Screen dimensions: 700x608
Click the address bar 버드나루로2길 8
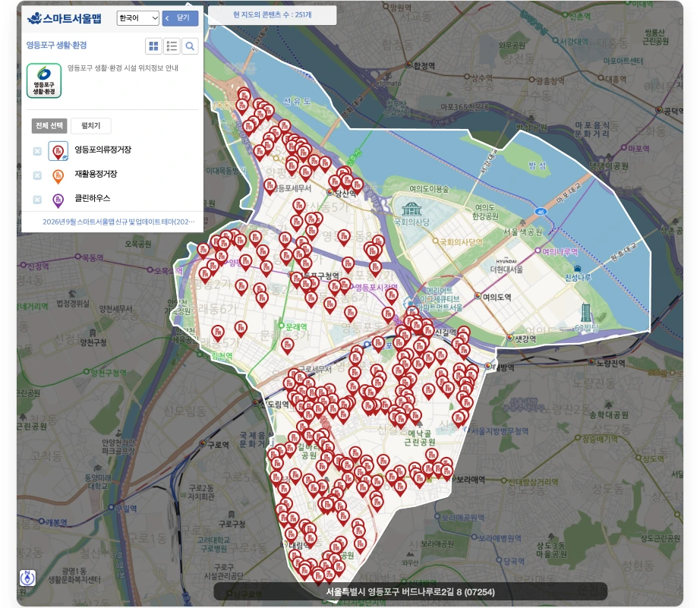coord(410,592)
